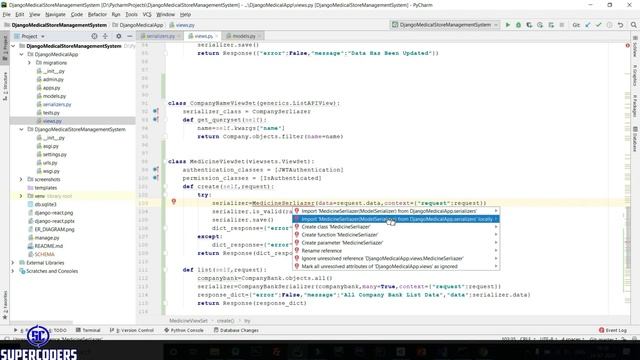The height and width of the screenshot is (360, 640).
Task: Show Git history with the clock icon
Action: coord(609,25)
